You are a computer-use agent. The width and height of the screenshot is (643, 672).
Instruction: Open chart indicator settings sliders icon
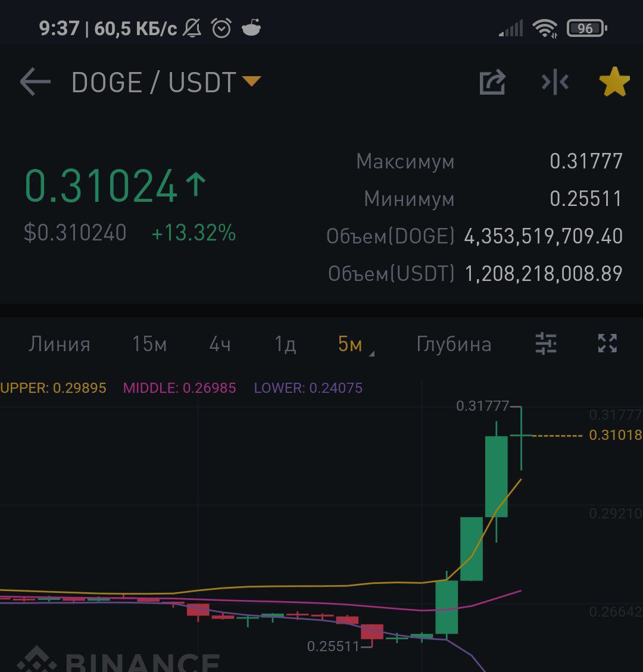546,343
